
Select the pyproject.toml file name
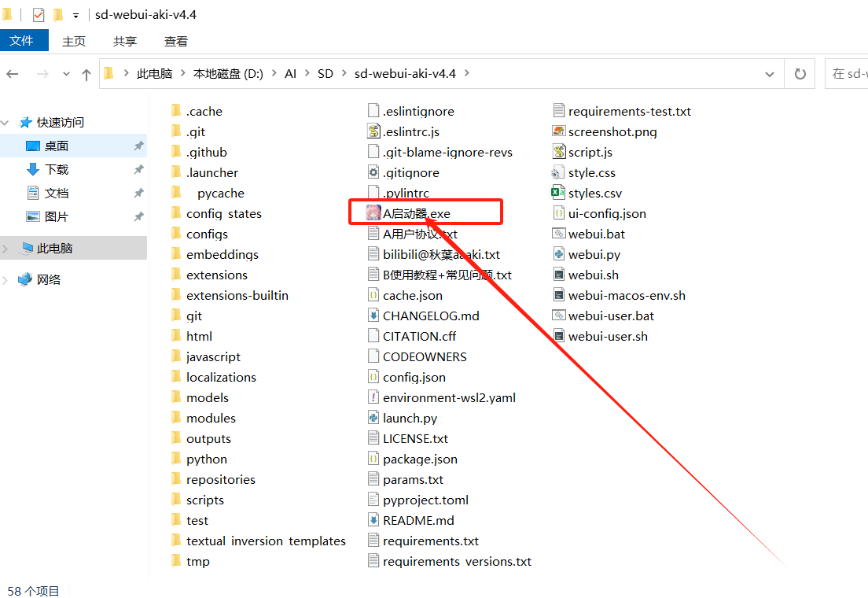pyautogui.click(x=425, y=500)
